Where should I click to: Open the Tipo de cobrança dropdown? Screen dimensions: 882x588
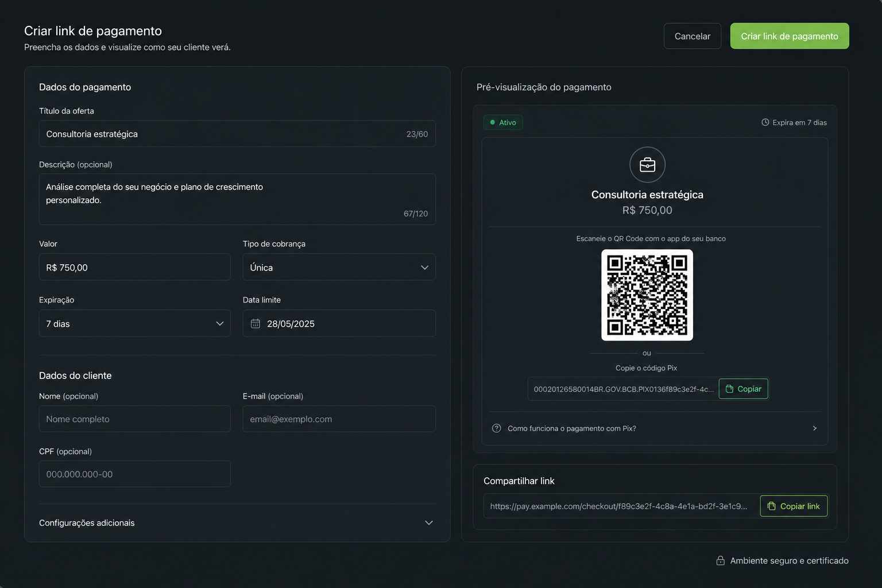click(x=339, y=267)
